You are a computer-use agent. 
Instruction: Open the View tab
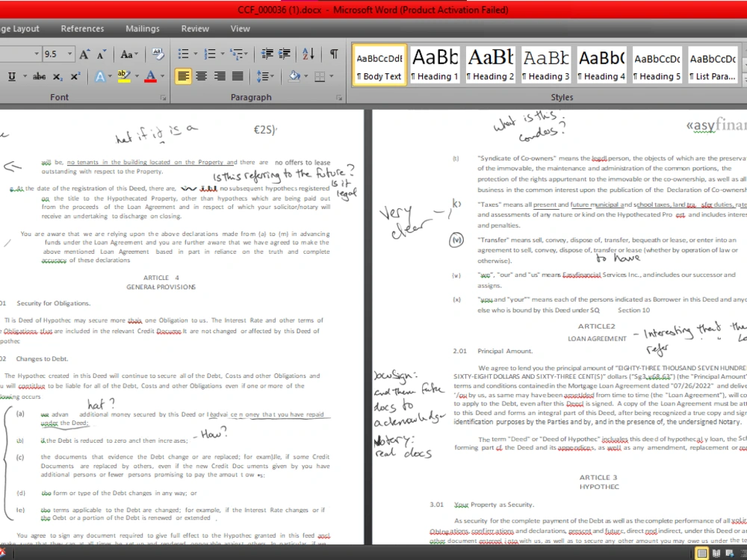240,28
